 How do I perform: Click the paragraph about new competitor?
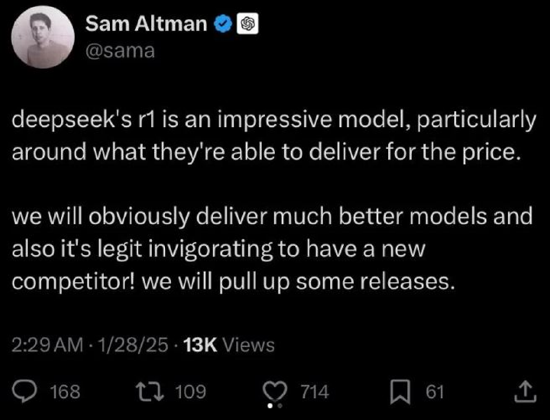point(272,248)
